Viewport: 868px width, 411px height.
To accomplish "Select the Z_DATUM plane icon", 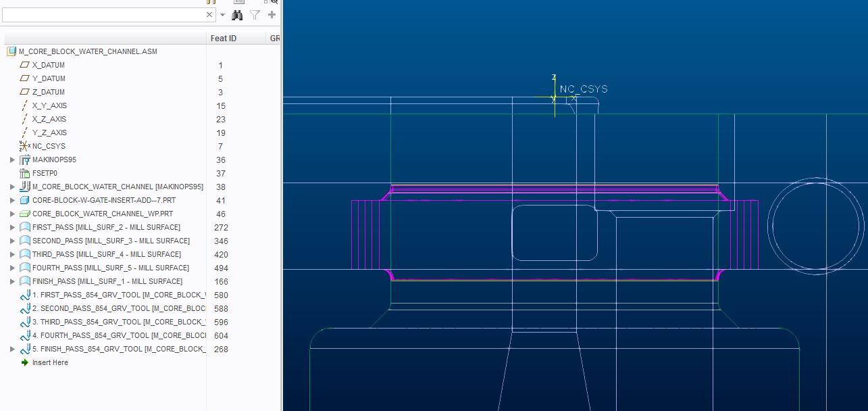I will pyautogui.click(x=25, y=92).
